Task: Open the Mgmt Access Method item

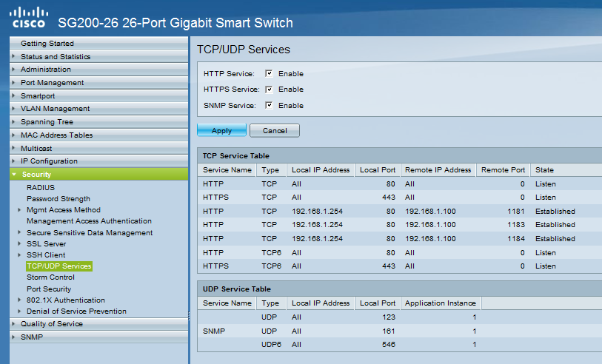Action: point(64,210)
